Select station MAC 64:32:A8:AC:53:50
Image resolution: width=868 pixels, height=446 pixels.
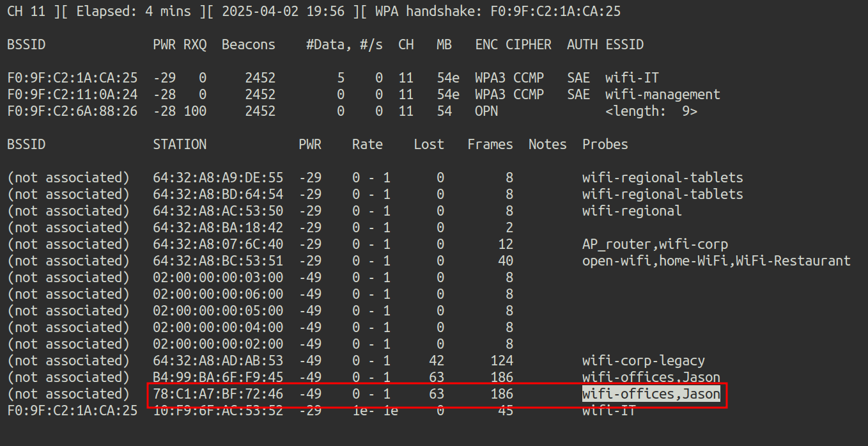coord(218,211)
